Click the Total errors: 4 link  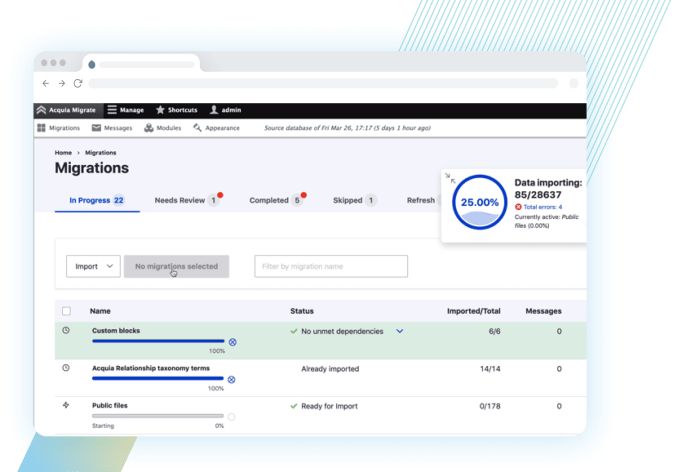point(543,207)
